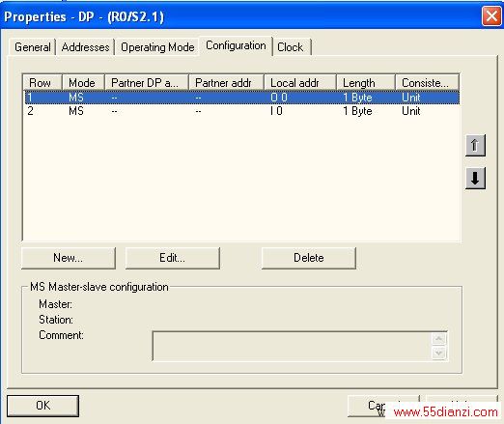The width and height of the screenshot is (504, 424).
Task: Confirm with the OK button
Action: (x=42, y=406)
